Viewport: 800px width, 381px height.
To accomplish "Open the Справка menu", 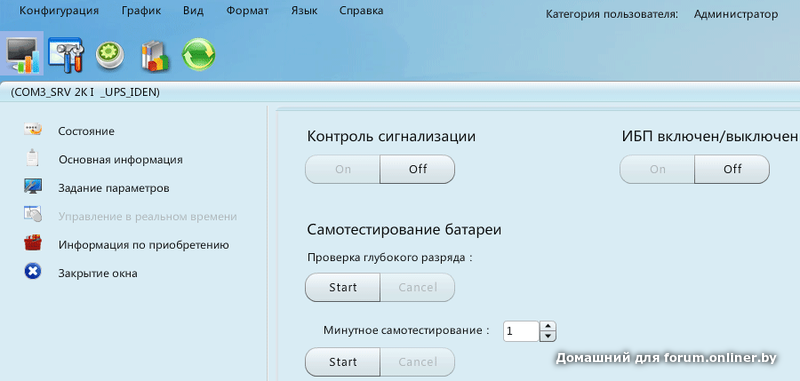I will [361, 11].
